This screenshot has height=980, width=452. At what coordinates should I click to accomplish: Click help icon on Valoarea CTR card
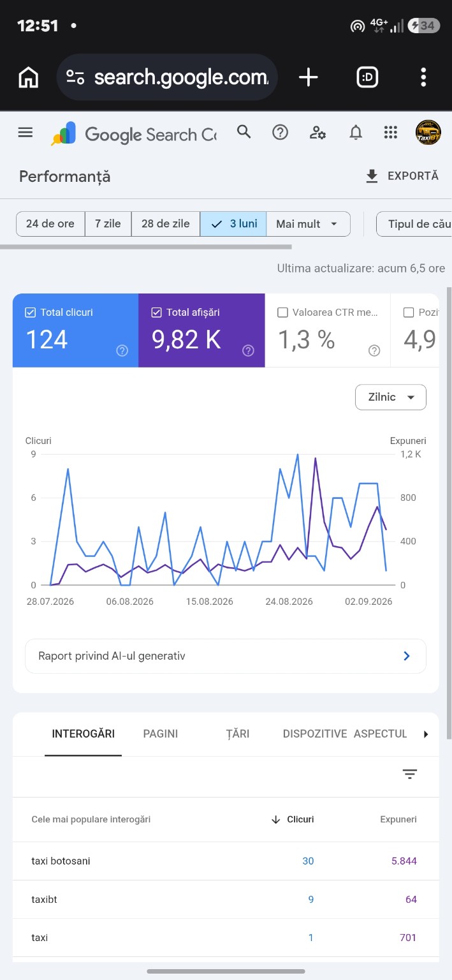[x=375, y=350]
